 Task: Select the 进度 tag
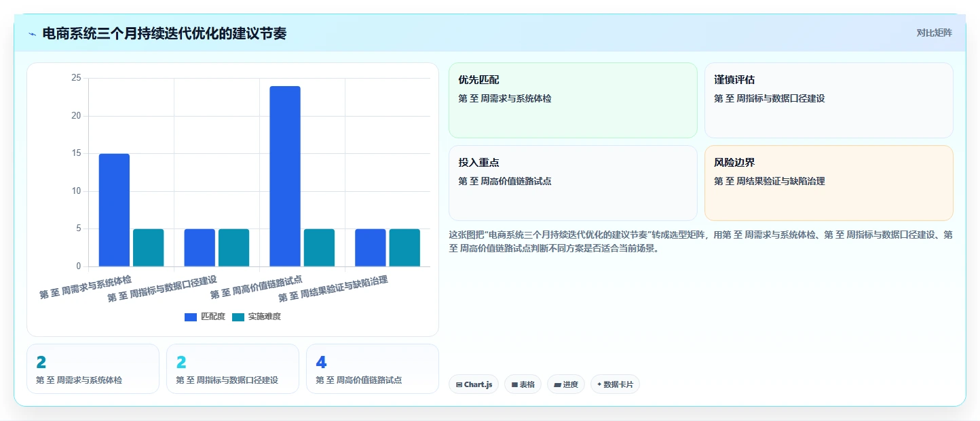pyautogui.click(x=566, y=384)
